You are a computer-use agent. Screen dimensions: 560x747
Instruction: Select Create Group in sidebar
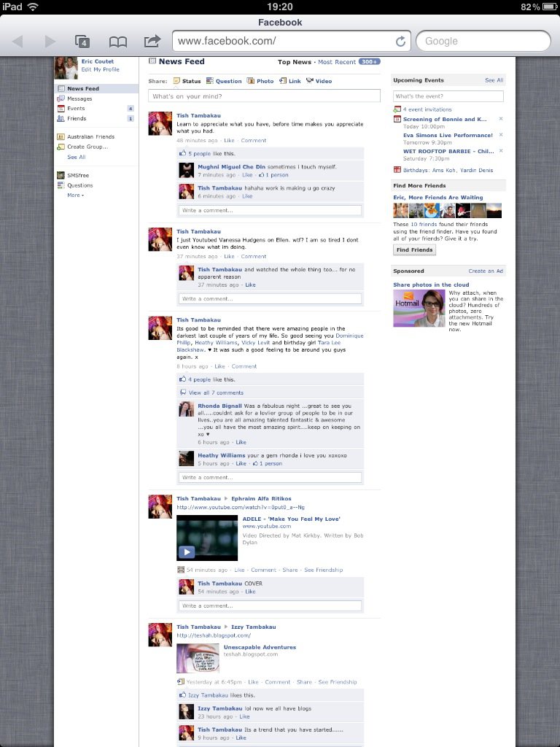(87, 147)
